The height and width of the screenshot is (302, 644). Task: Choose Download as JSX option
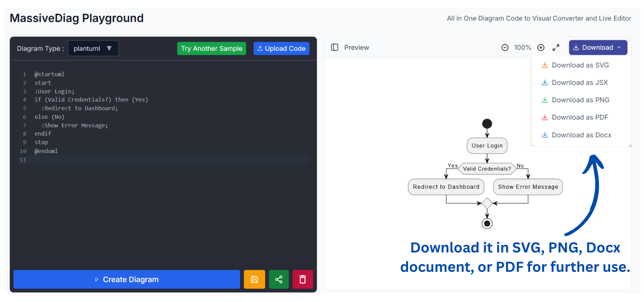(x=580, y=83)
